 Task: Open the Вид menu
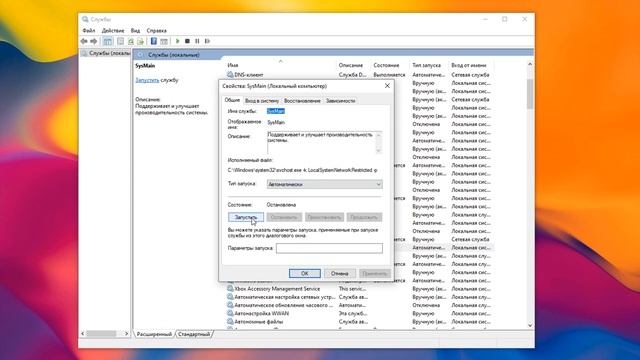tap(135, 31)
